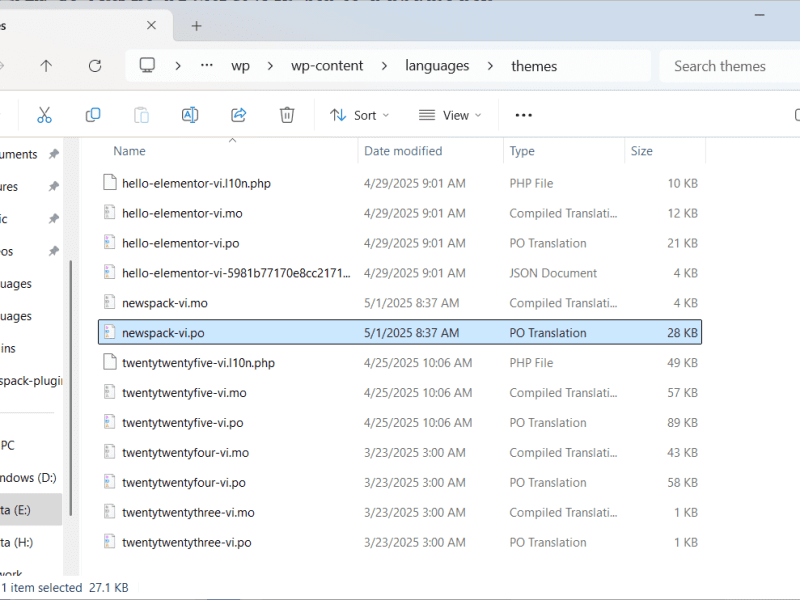Navigate to wp-content breadcrumb folder

tap(327, 66)
